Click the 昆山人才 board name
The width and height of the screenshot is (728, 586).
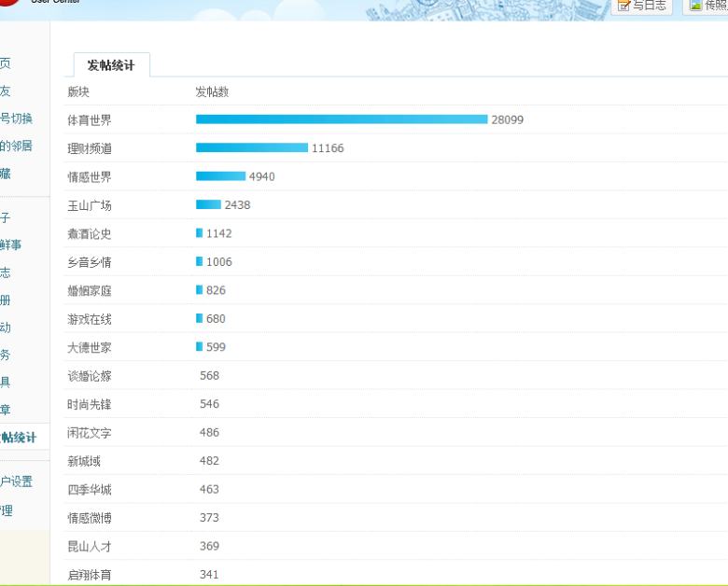coord(90,547)
